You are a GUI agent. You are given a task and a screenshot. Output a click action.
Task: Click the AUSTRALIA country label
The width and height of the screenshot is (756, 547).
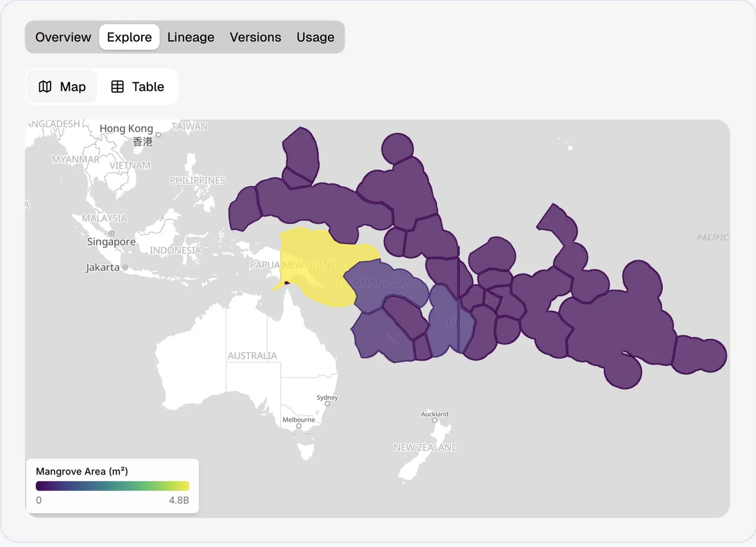[x=252, y=356]
